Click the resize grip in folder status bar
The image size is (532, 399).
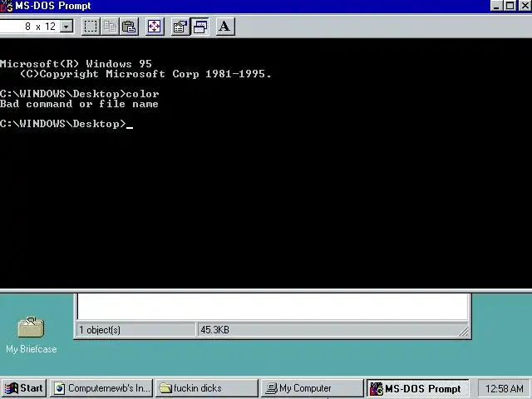click(x=464, y=331)
